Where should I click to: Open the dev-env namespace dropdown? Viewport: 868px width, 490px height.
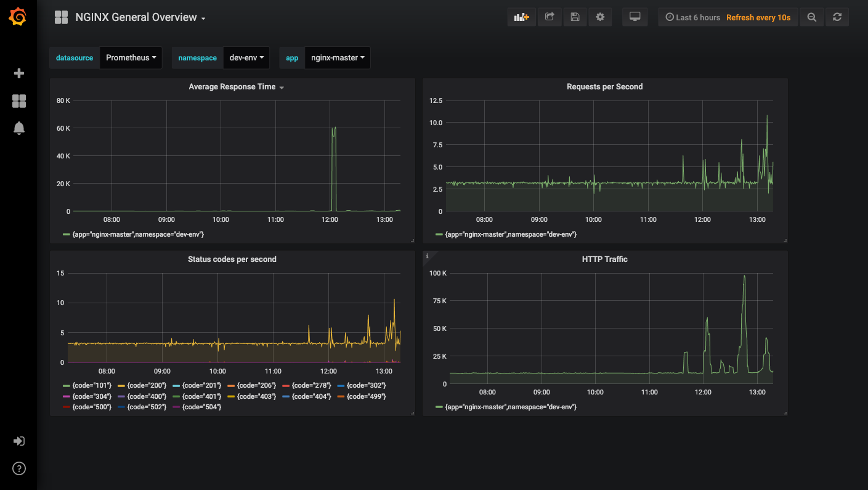tap(246, 58)
